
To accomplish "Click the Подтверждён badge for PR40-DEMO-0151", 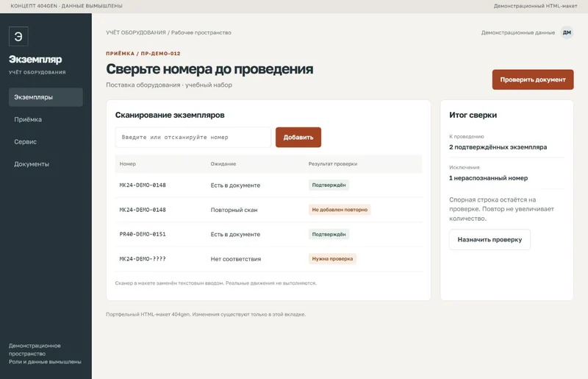I will click(x=329, y=234).
